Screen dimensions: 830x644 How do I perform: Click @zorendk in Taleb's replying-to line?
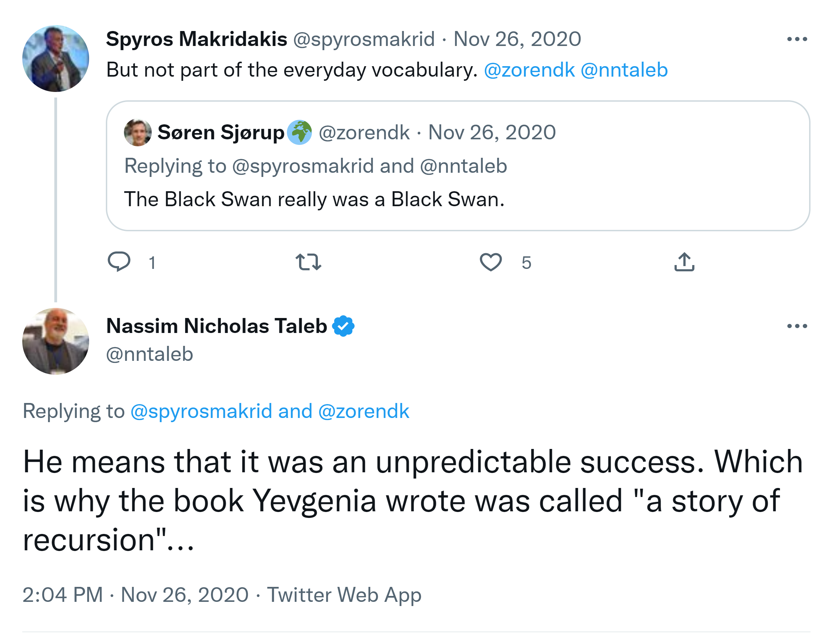(x=364, y=411)
